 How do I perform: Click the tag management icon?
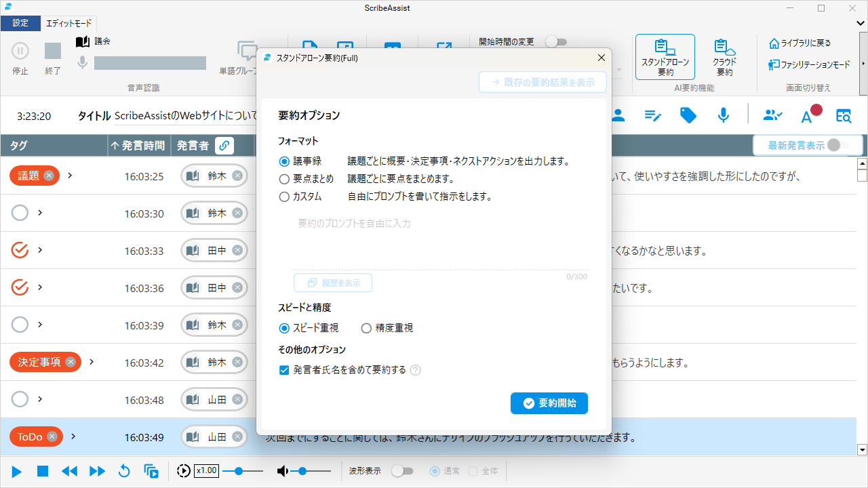(x=688, y=115)
